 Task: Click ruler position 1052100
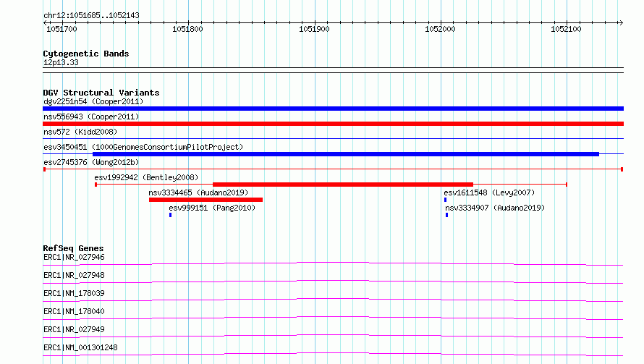click(x=566, y=29)
